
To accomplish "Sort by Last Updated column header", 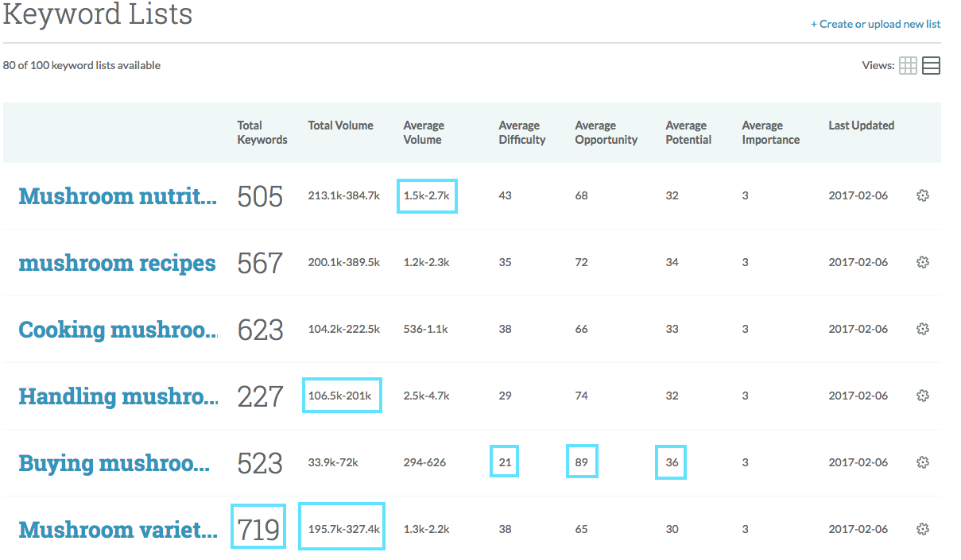I will [861, 126].
